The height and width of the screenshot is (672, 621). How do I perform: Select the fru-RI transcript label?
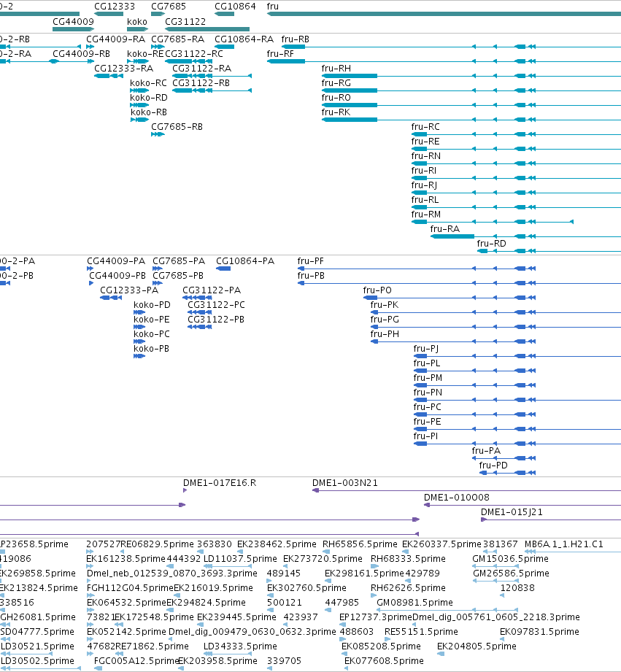(424, 171)
